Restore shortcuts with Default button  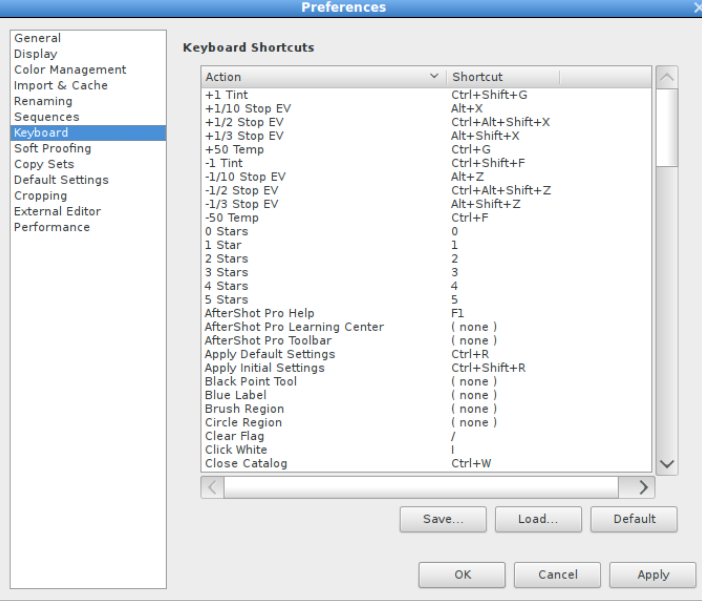(x=634, y=519)
